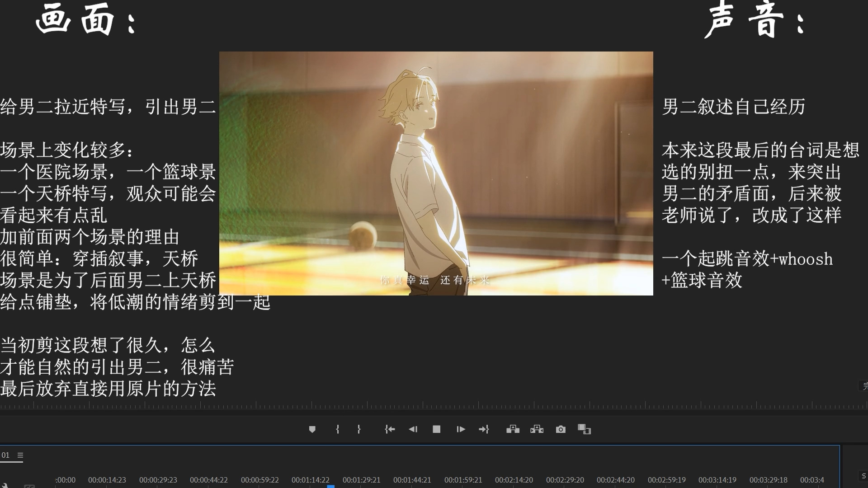This screenshot has width=868, height=488.
Task: Click timeline ruler at 00:01:14:22
Action: pyautogui.click(x=311, y=480)
